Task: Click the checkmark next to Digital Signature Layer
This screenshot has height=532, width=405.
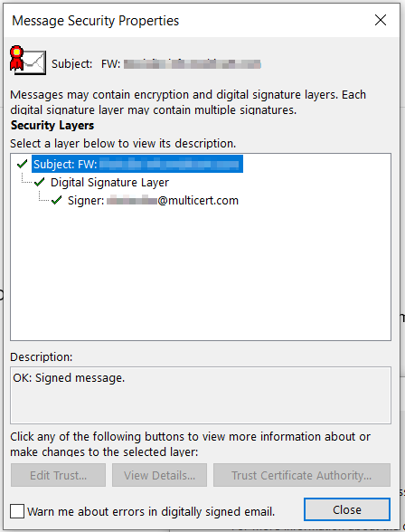Action: pos(39,183)
